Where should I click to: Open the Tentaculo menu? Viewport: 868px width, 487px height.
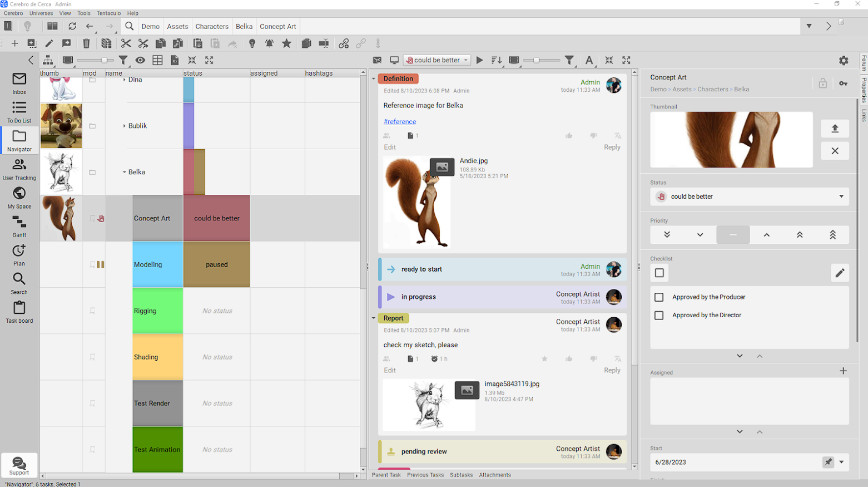[x=108, y=13]
